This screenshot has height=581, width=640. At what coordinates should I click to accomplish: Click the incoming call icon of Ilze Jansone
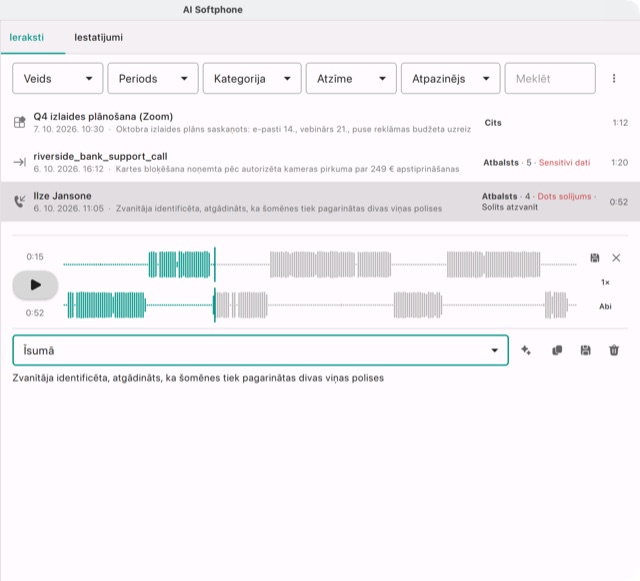[20, 201]
